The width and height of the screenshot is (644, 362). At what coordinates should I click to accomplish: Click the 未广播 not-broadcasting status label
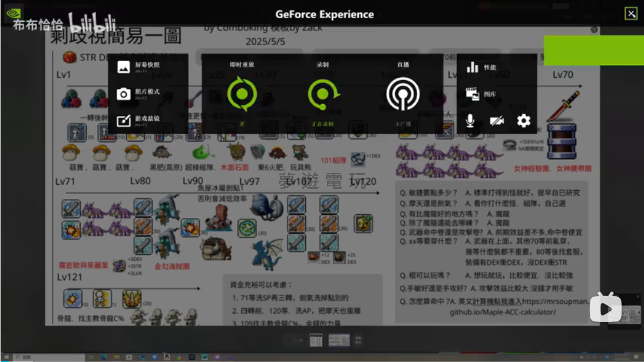pos(402,124)
